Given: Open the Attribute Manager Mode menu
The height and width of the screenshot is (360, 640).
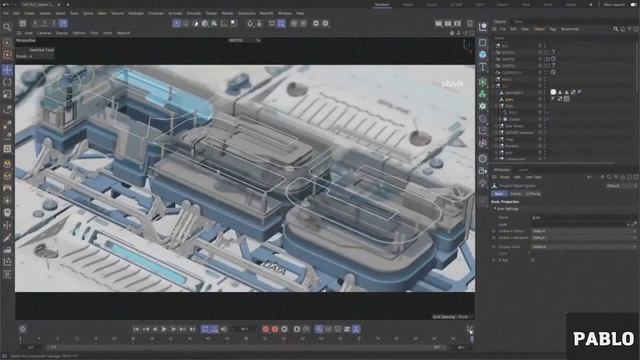Looking at the screenshot, I should point(505,177).
